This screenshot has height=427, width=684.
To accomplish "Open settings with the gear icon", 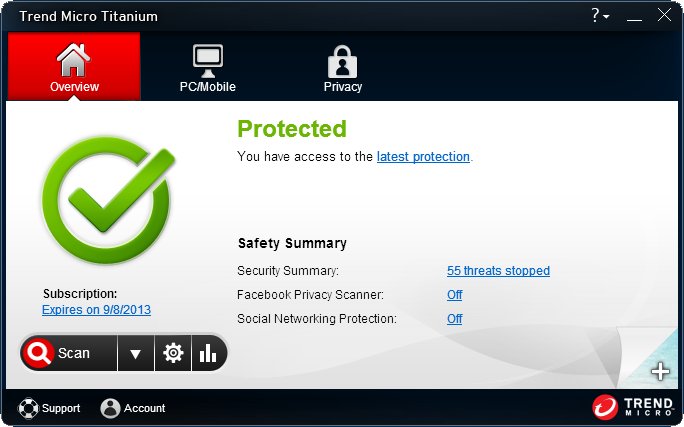I will (x=173, y=353).
